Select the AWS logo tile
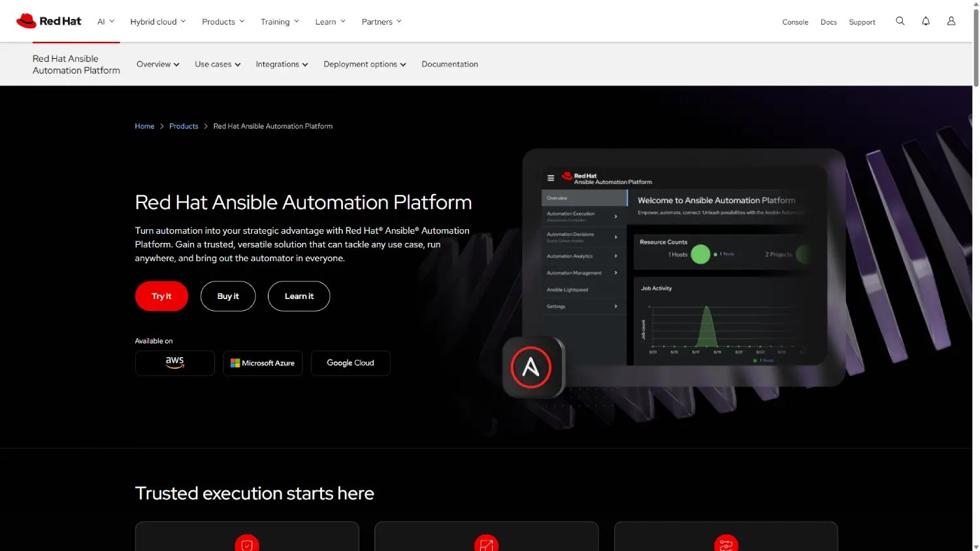This screenshot has width=980, height=551. 175,363
